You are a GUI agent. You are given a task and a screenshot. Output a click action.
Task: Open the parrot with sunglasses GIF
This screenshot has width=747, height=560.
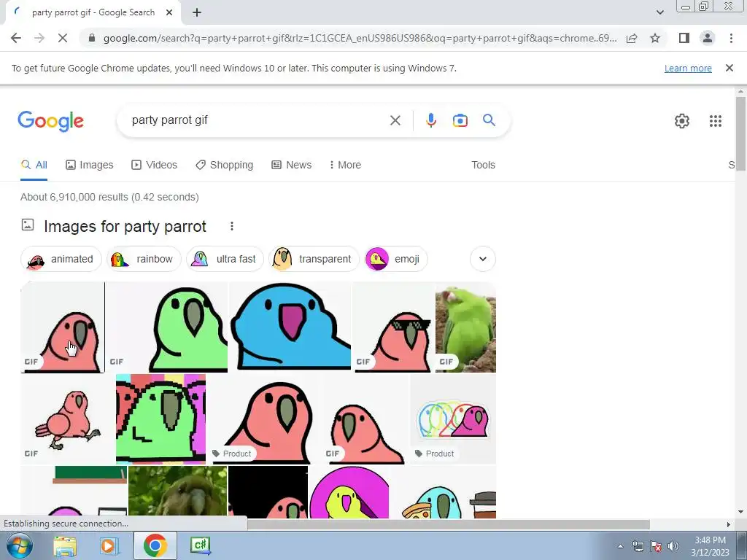point(393,327)
